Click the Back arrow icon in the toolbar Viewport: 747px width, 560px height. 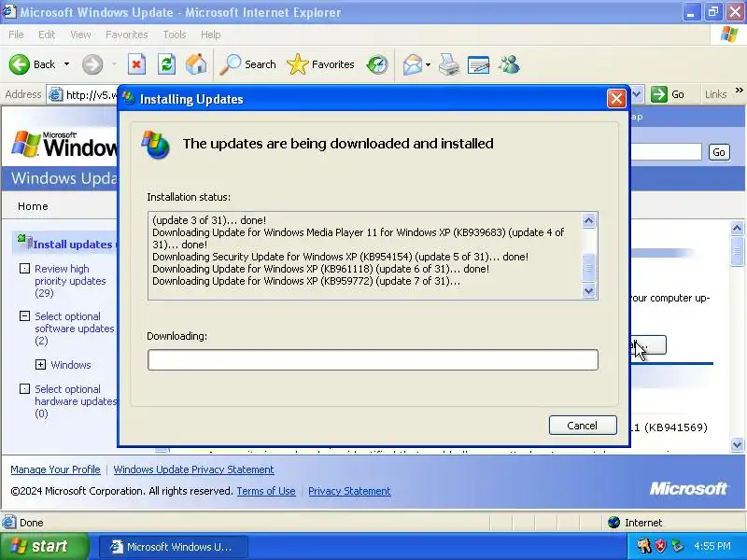coord(19,64)
